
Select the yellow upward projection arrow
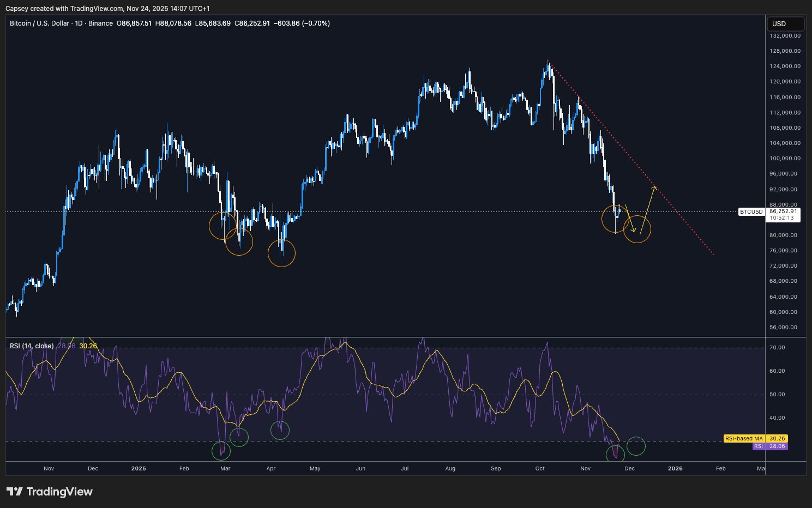(648, 209)
